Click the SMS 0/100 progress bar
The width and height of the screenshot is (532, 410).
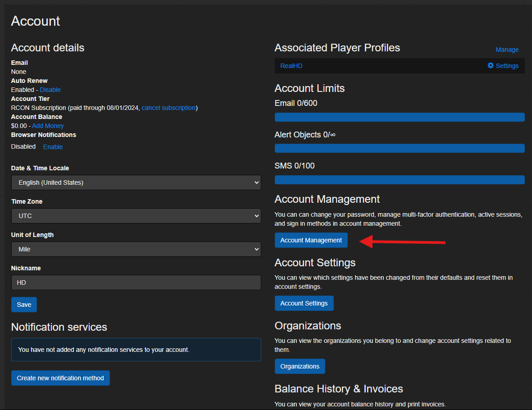pyautogui.click(x=400, y=180)
